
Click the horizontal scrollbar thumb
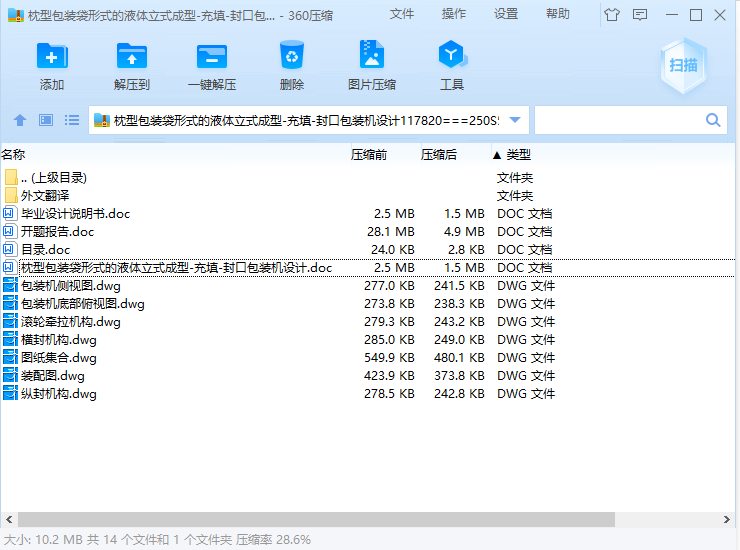click(x=316, y=519)
